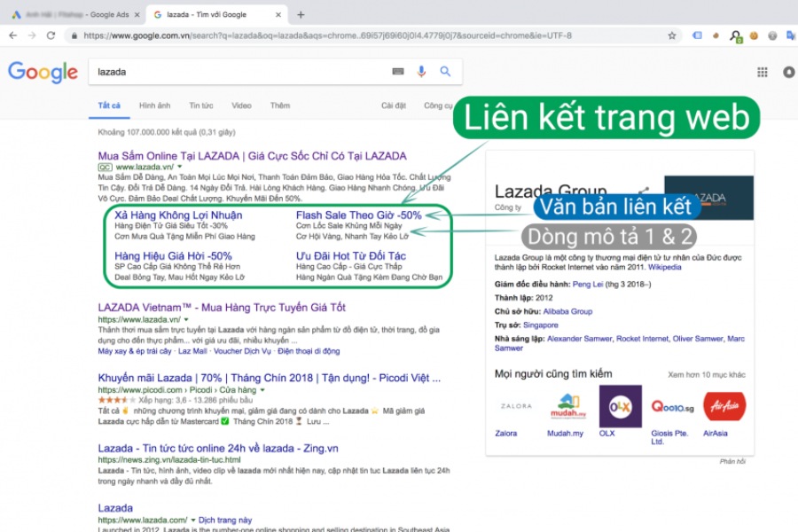Close the lazada search tab
This screenshot has width=798, height=532.
pos(278,15)
